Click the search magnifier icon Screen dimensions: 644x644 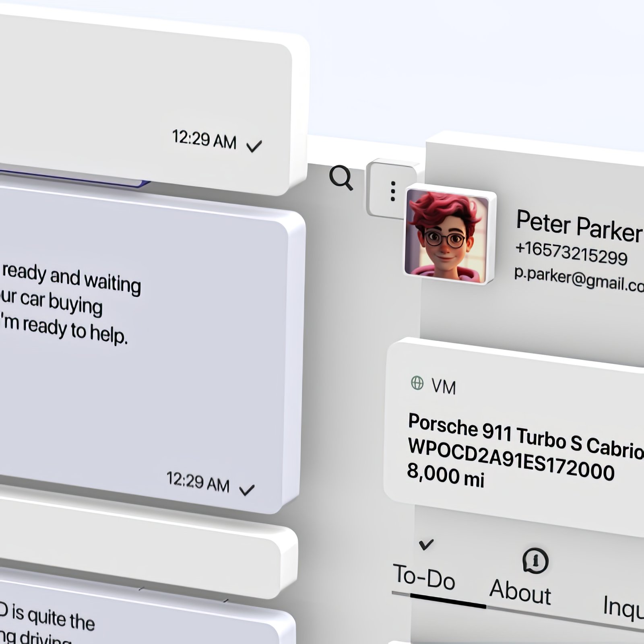[x=341, y=178]
